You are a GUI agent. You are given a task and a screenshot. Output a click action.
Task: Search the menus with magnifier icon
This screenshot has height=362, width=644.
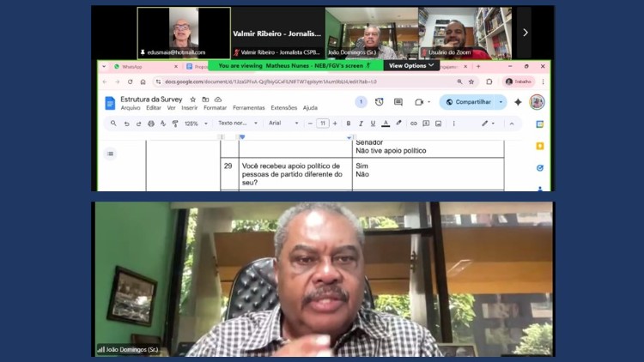[113, 124]
